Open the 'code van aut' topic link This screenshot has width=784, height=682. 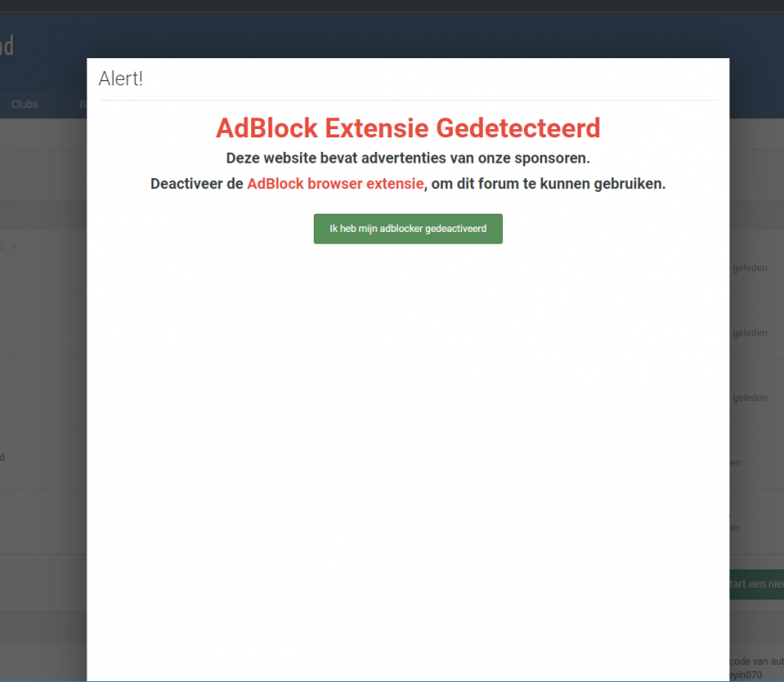click(x=757, y=661)
